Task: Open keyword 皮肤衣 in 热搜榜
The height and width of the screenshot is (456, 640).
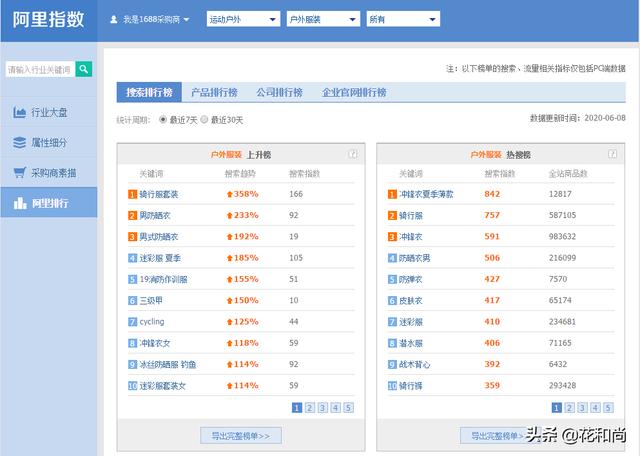Action: [x=411, y=300]
